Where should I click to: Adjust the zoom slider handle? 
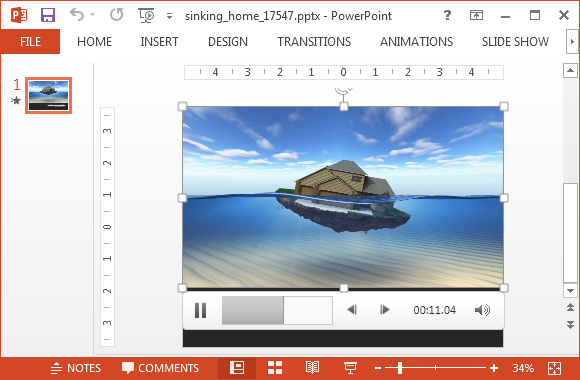pos(400,368)
